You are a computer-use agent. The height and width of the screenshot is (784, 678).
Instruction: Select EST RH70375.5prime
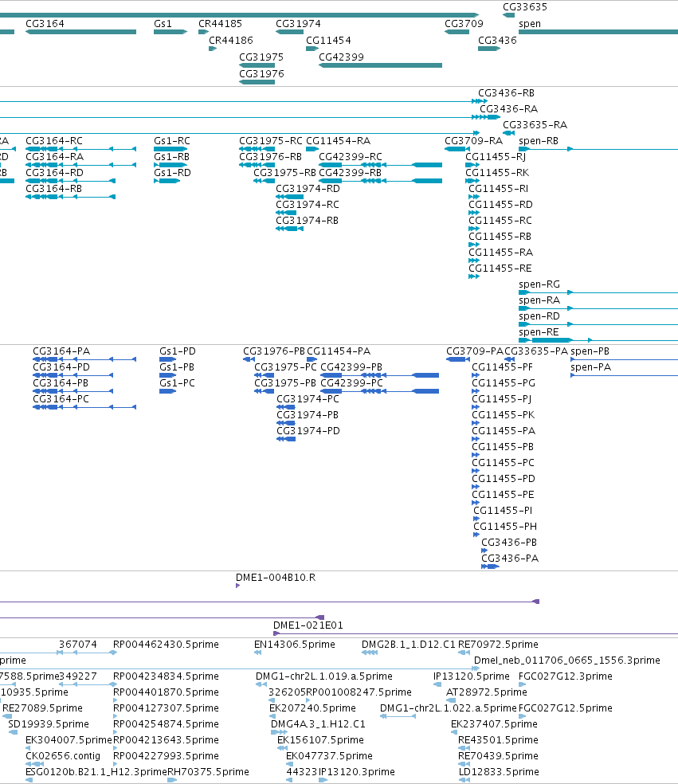click(x=208, y=772)
